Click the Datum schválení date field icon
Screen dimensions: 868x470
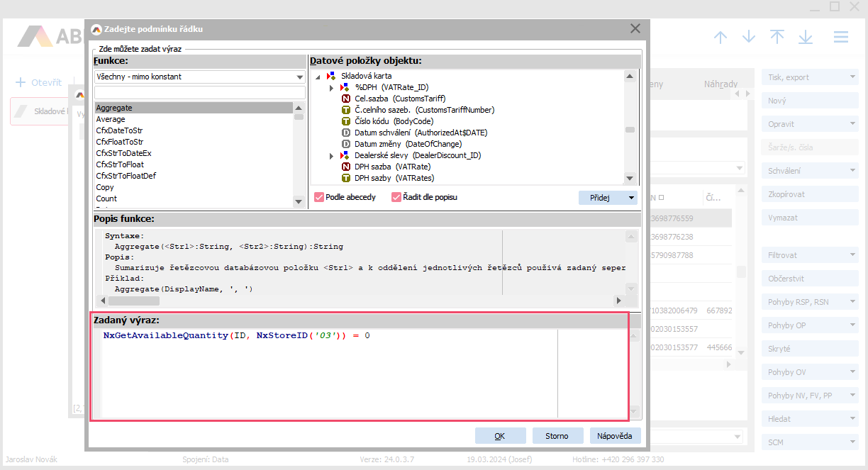click(x=346, y=133)
